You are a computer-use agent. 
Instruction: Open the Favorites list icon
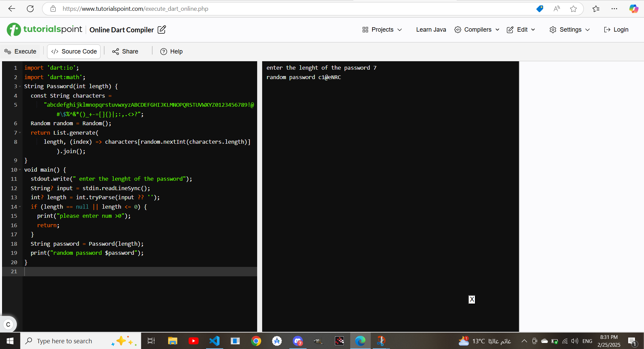point(596,9)
